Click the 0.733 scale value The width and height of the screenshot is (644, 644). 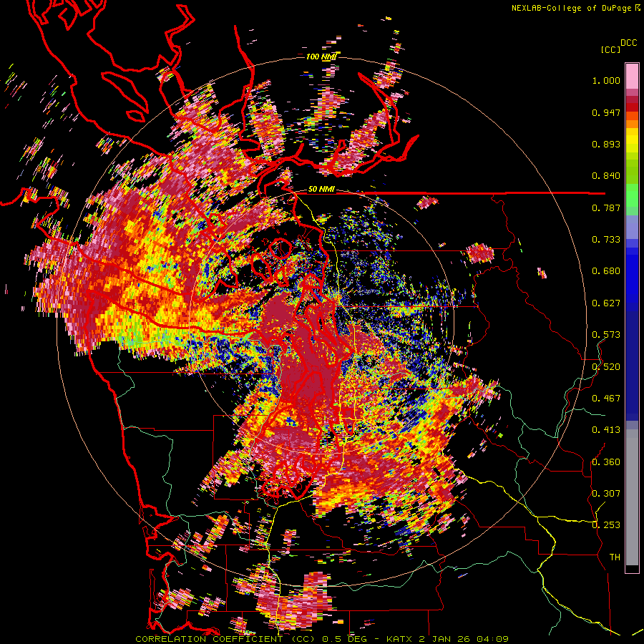(x=606, y=240)
